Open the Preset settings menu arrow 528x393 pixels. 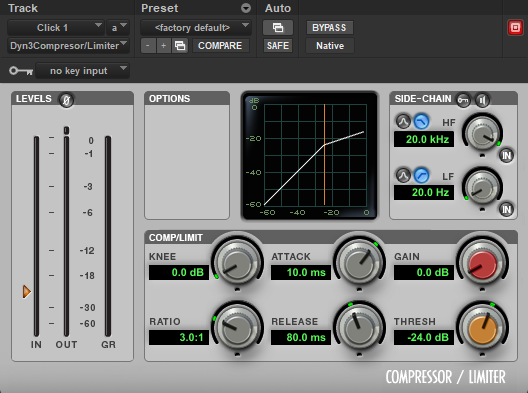[246, 8]
